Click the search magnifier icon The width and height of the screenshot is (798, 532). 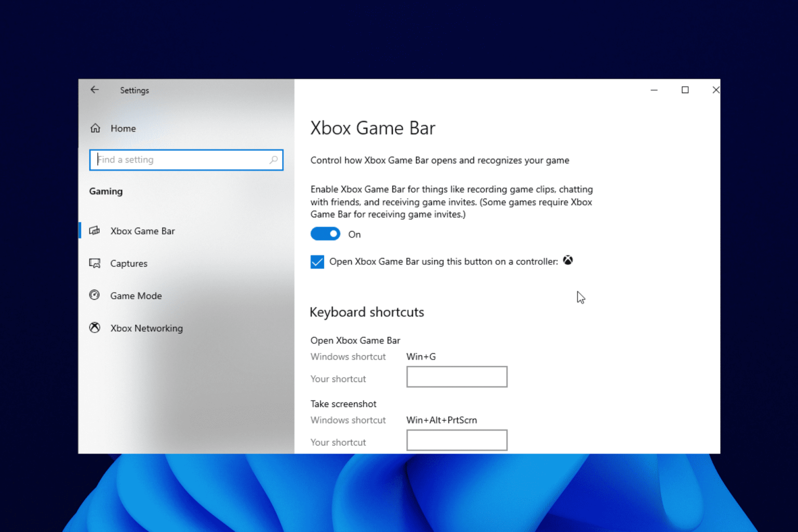[274, 159]
